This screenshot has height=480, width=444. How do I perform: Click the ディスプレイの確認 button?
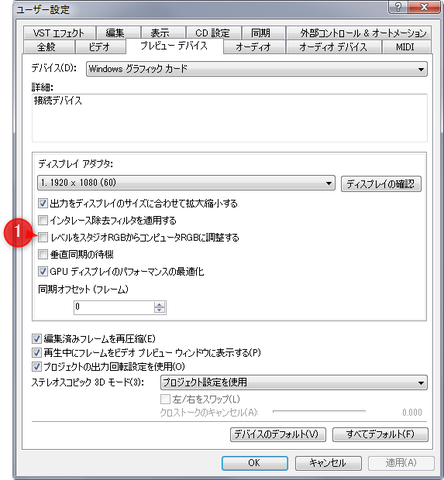381,184
